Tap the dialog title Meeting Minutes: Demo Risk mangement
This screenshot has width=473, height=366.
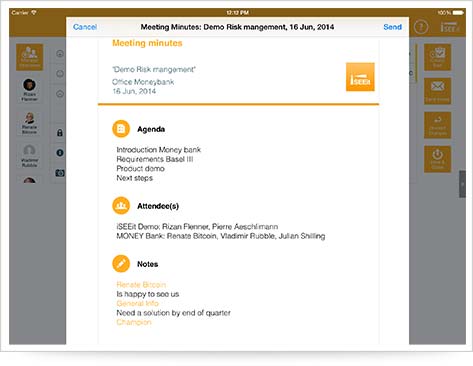point(237,27)
